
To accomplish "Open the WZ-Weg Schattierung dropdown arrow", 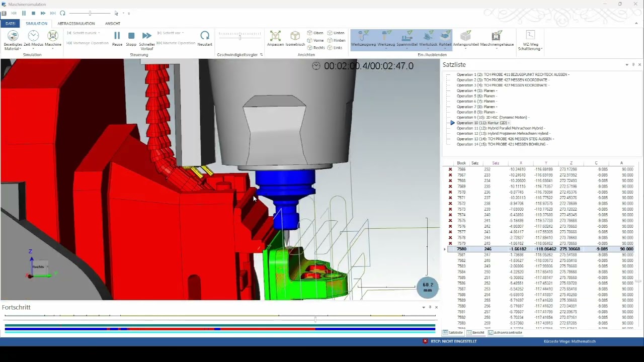I will click(541, 49).
